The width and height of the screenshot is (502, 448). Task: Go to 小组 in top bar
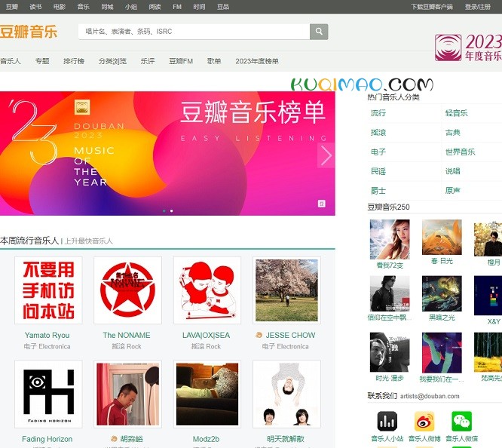coord(130,7)
